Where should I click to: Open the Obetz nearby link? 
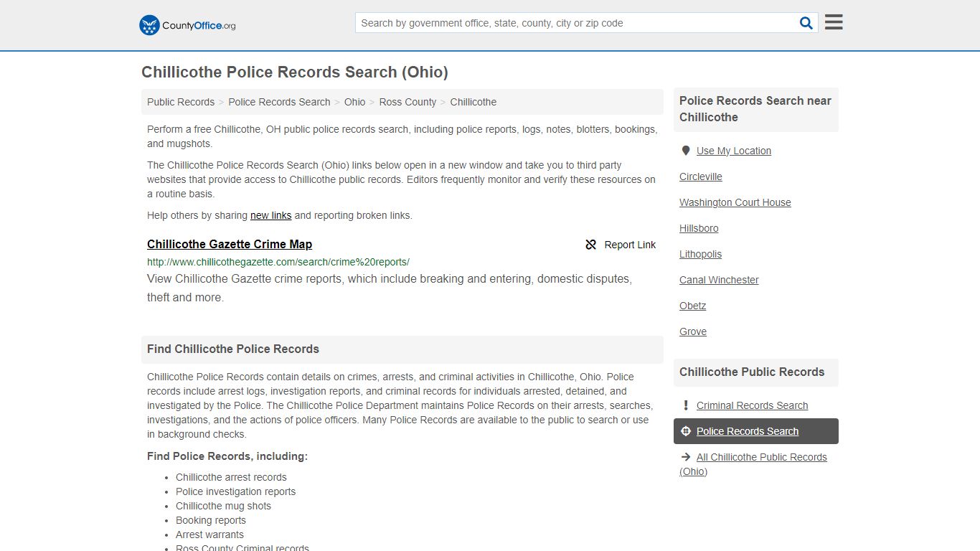pos(693,306)
